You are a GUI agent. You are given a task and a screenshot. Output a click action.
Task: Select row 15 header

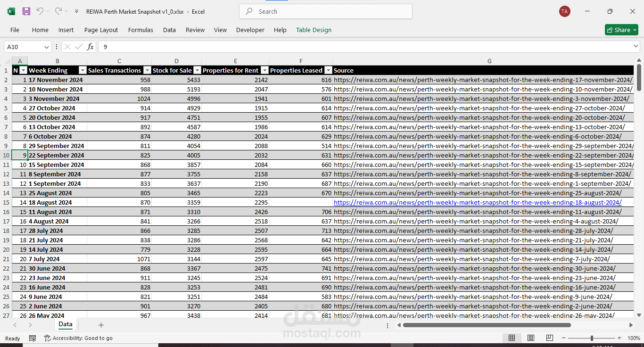click(x=6, y=202)
